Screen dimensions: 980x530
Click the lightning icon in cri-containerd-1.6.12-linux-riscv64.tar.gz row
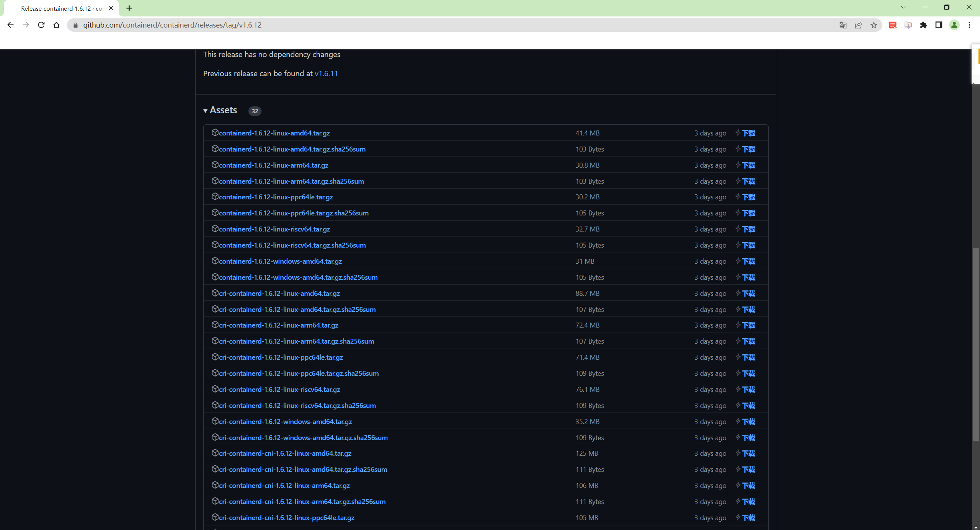coord(738,389)
